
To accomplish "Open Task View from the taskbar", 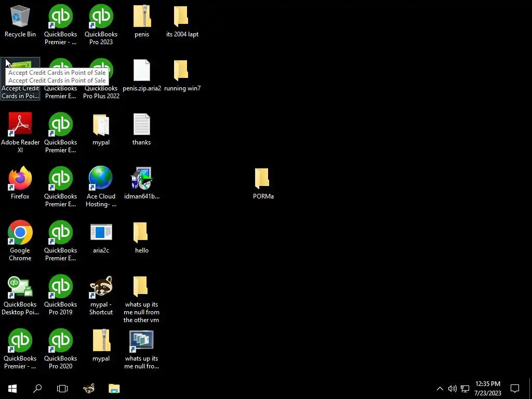I will 62,389.
